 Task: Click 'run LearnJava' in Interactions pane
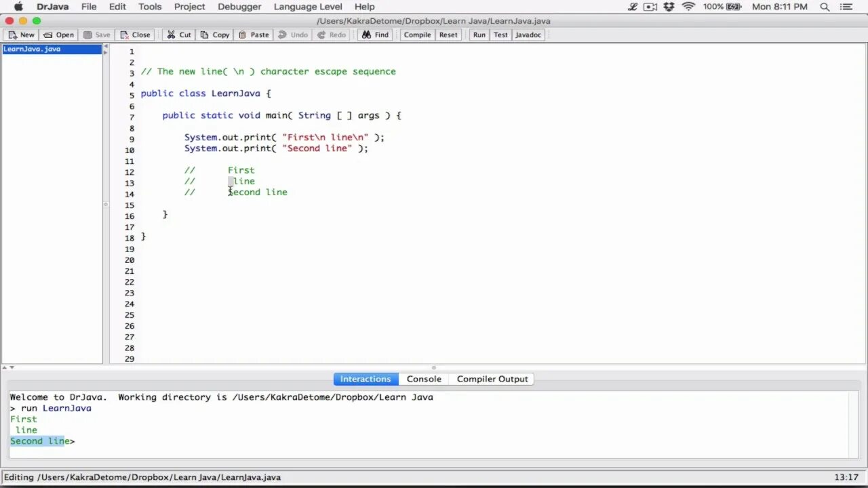click(x=56, y=408)
